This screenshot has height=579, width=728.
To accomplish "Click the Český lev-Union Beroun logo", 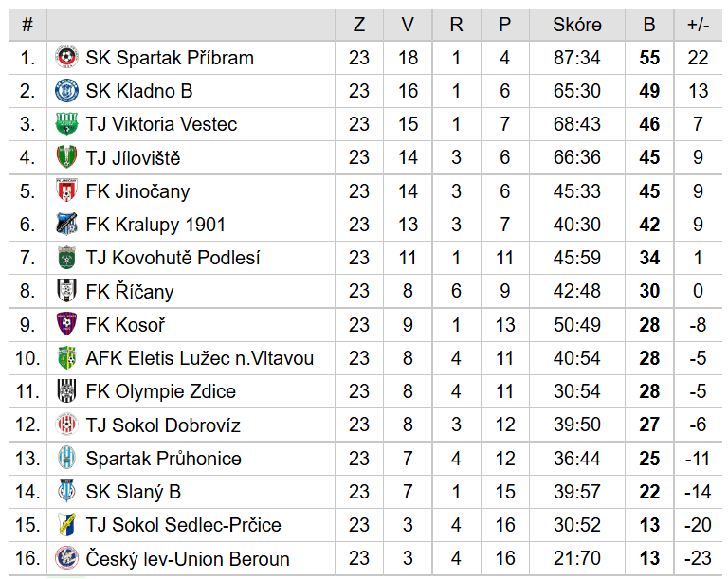I will (x=66, y=558).
